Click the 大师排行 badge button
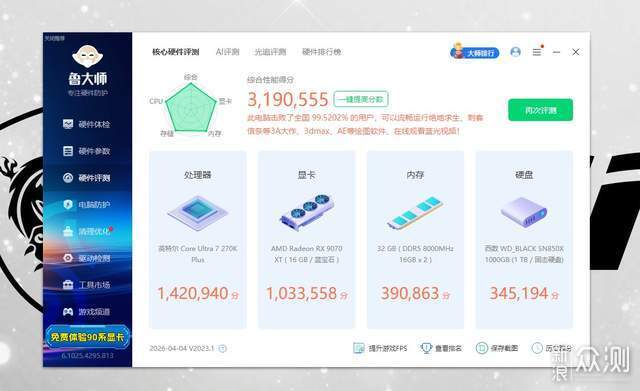 [x=474, y=52]
